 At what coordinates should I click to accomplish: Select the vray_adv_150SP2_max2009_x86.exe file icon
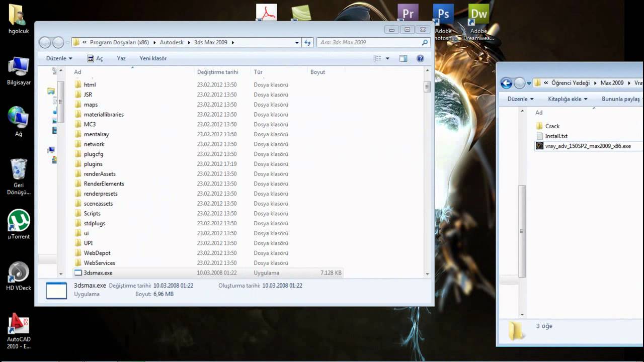pyautogui.click(x=540, y=146)
